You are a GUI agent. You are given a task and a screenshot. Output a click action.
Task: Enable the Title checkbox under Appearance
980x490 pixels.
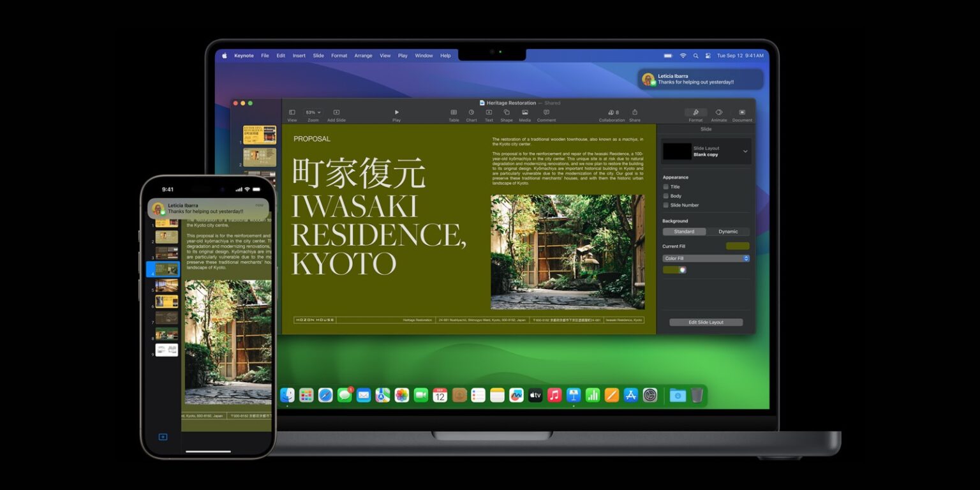click(666, 187)
